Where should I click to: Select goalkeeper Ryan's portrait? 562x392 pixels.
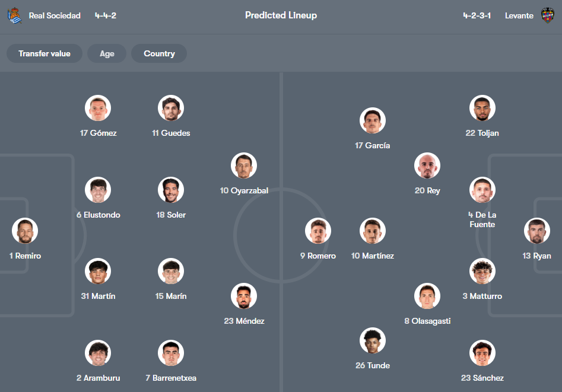536,231
